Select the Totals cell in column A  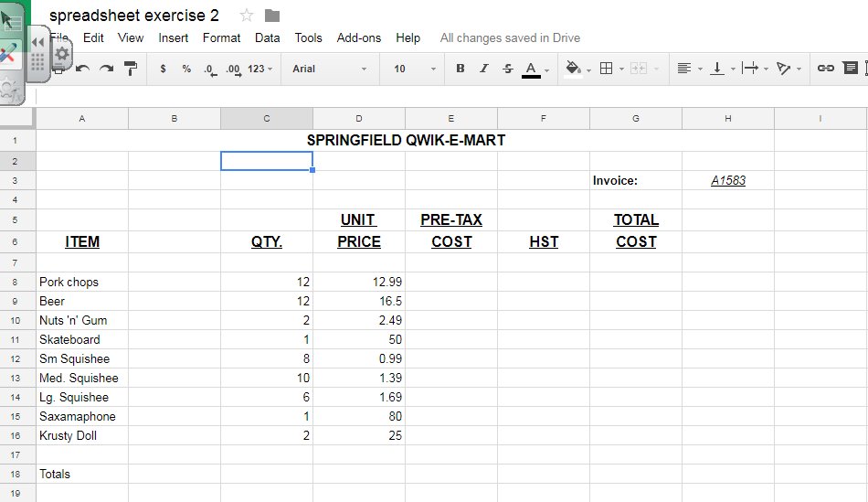tap(55, 474)
